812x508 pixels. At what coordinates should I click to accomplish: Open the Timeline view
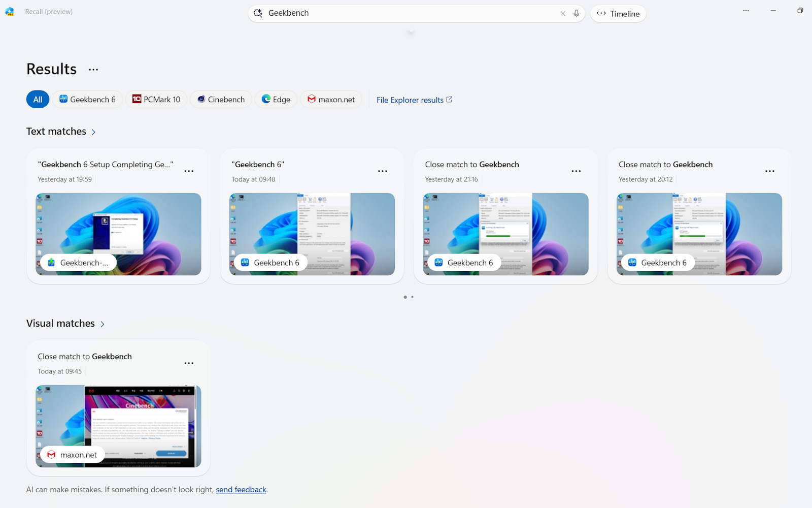point(618,14)
